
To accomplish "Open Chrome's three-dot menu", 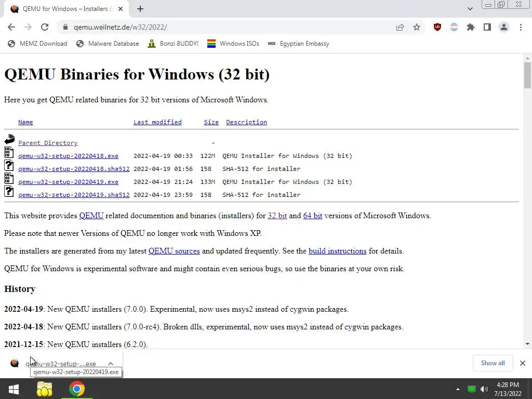I will (x=521, y=27).
